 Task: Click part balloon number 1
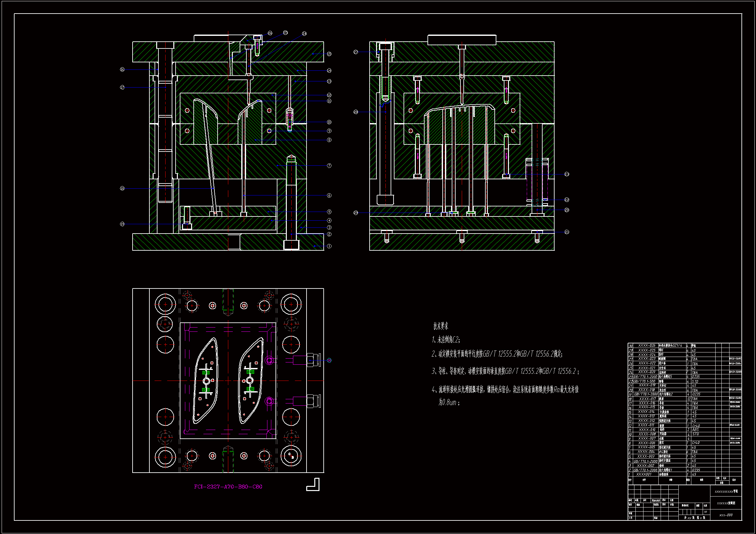point(329,246)
